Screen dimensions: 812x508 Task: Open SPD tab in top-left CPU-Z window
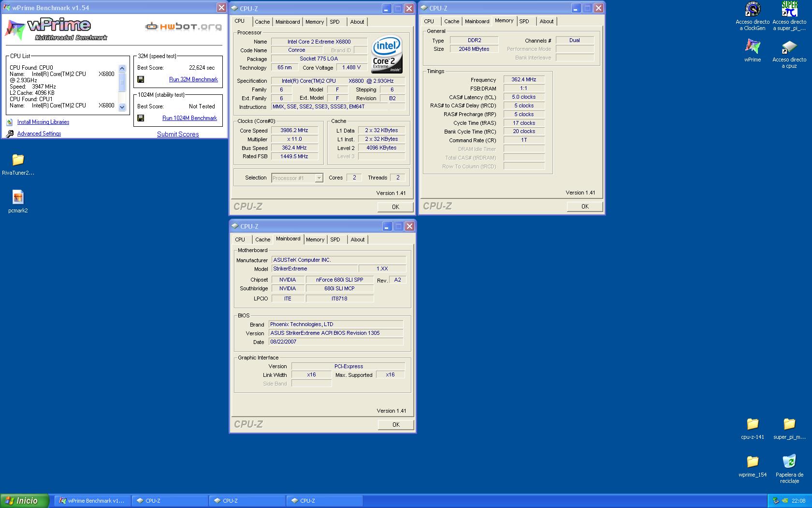(335, 22)
